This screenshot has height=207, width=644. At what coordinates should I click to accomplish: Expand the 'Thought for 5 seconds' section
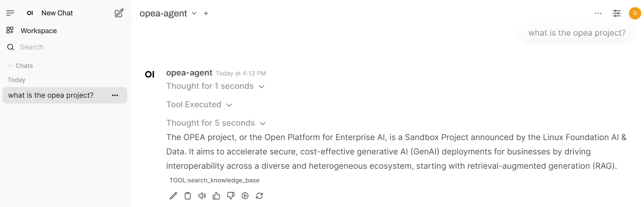(x=216, y=123)
